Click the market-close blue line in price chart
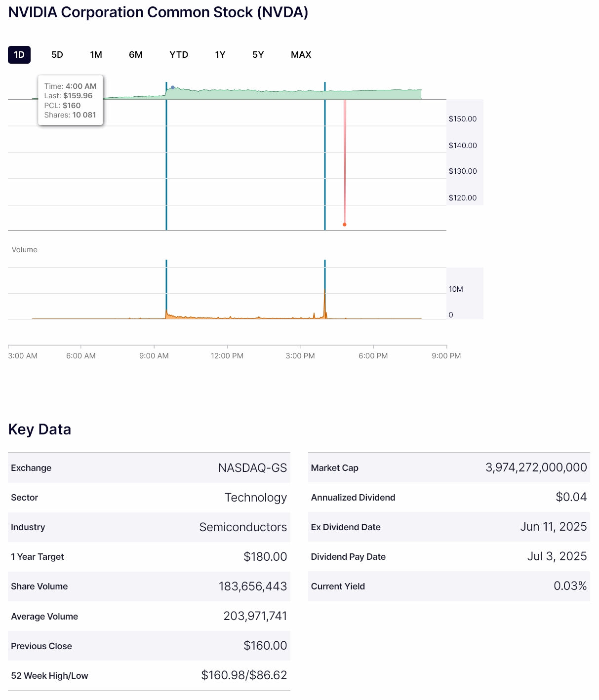Viewport: 599px width, 700px height. point(325,163)
